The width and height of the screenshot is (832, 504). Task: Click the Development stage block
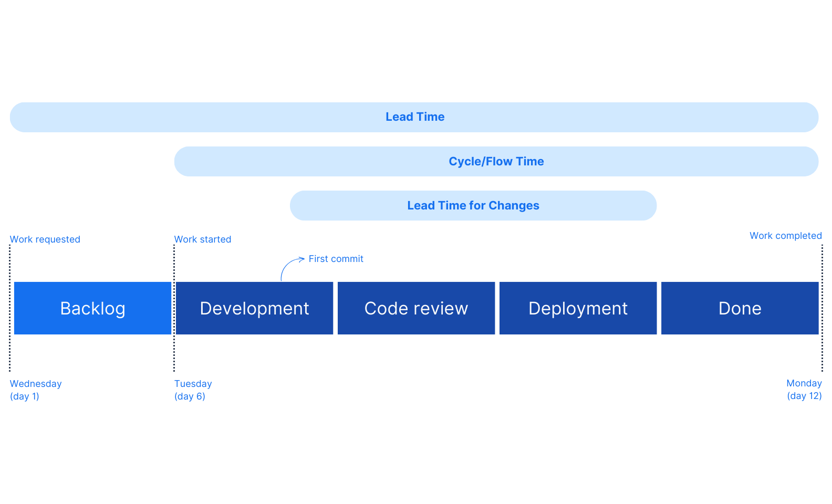tap(254, 308)
